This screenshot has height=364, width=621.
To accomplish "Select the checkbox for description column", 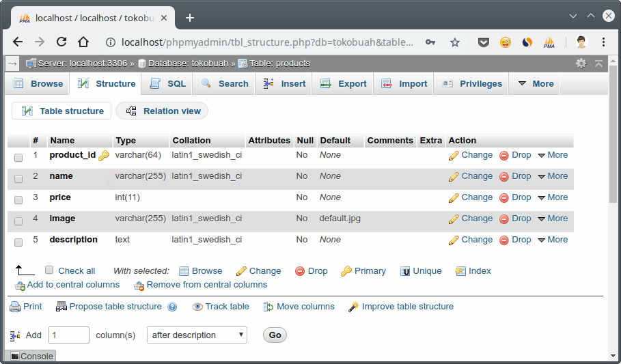I will (18, 242).
